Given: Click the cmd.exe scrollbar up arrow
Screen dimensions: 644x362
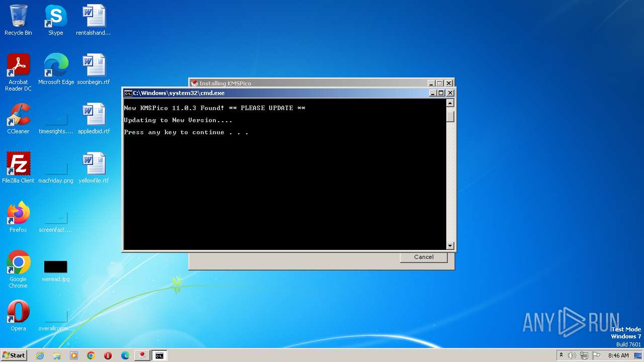Looking at the screenshot, I should click(x=450, y=103).
